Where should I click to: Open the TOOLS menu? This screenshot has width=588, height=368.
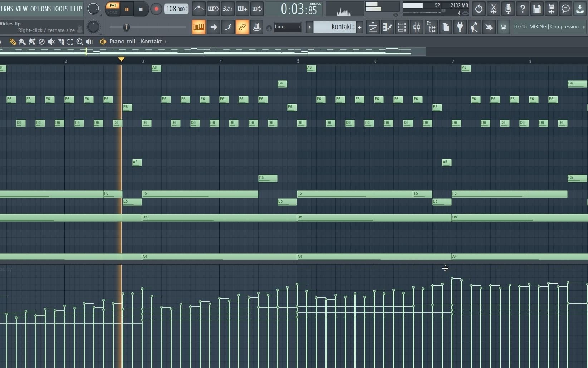pos(60,9)
